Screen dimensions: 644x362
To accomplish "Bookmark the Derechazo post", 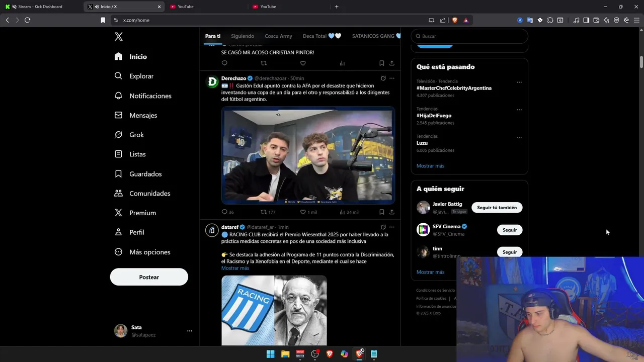I will point(381,212).
